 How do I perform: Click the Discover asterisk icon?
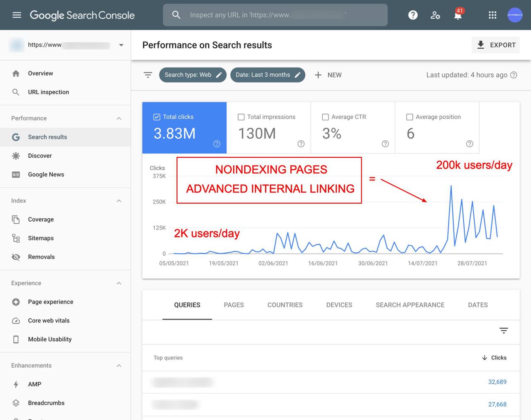[16, 156]
